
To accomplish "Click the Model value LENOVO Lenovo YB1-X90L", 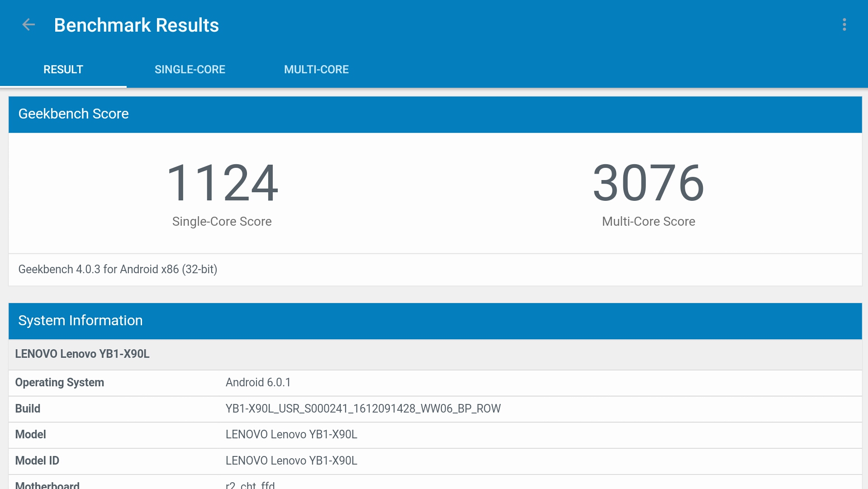I will pos(291,435).
